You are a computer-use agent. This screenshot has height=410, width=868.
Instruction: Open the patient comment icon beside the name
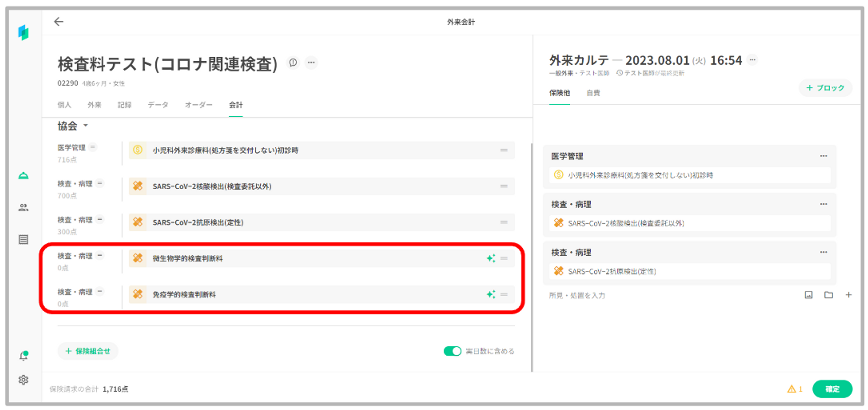click(293, 62)
